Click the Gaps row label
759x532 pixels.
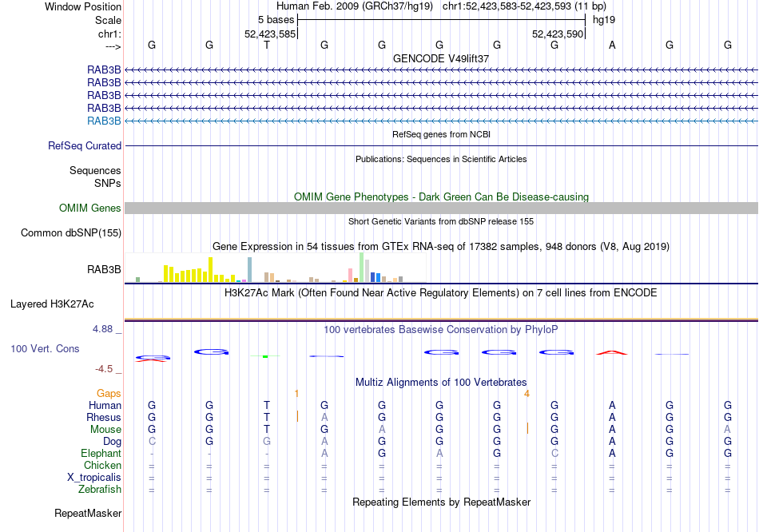click(x=109, y=394)
